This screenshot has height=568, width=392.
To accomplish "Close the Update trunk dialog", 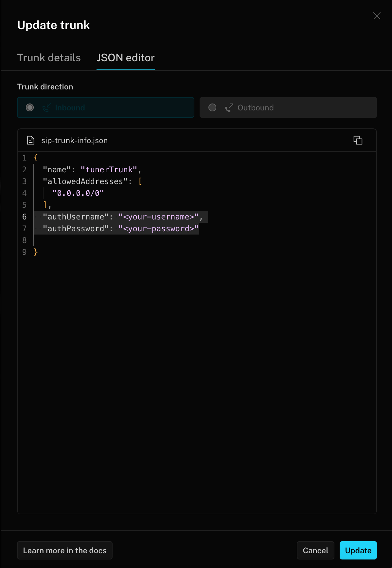I will point(377,16).
